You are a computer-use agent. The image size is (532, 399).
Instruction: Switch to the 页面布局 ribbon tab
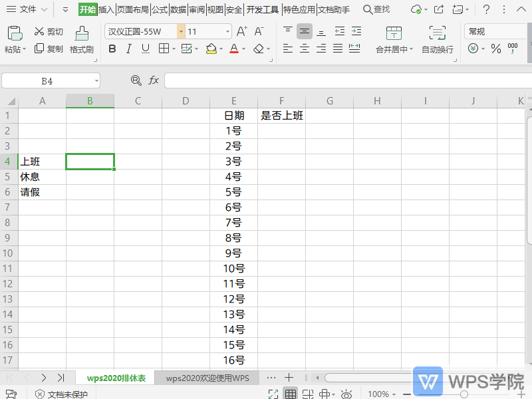(133, 10)
